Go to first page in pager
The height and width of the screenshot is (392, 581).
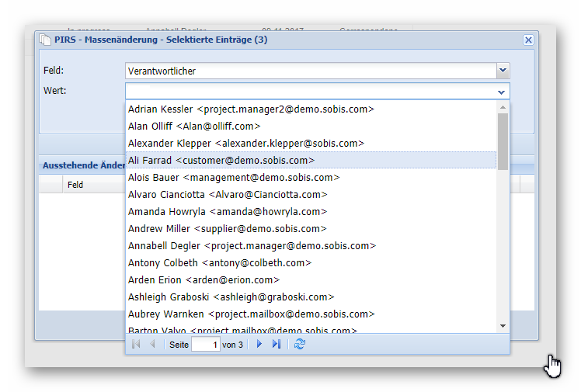point(137,344)
